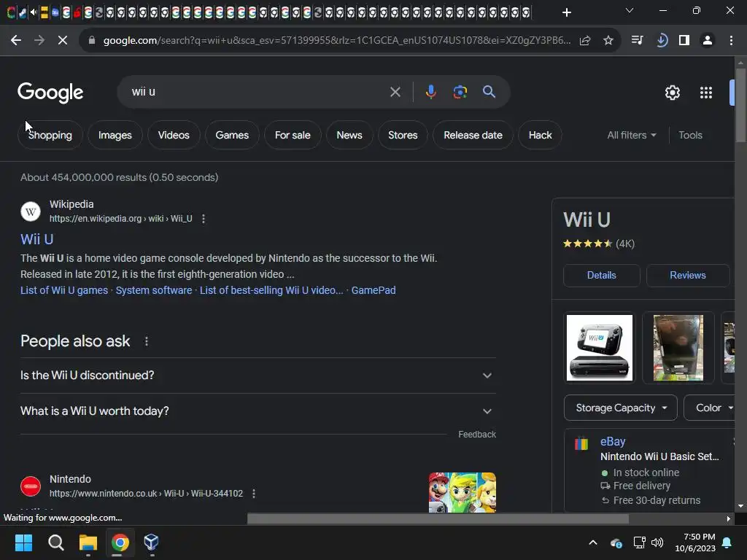Go back to the previous page
Screen dimensions: 747x560
point(16,41)
